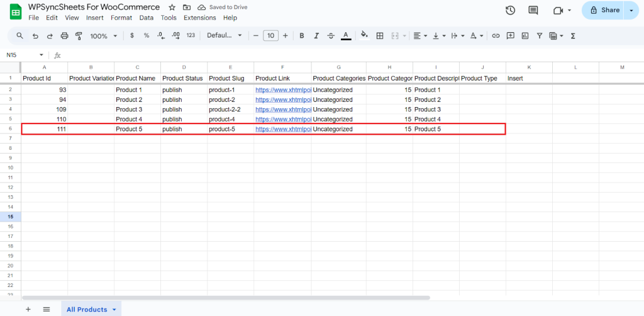Open the borders tool
644x316 pixels.
(380, 36)
